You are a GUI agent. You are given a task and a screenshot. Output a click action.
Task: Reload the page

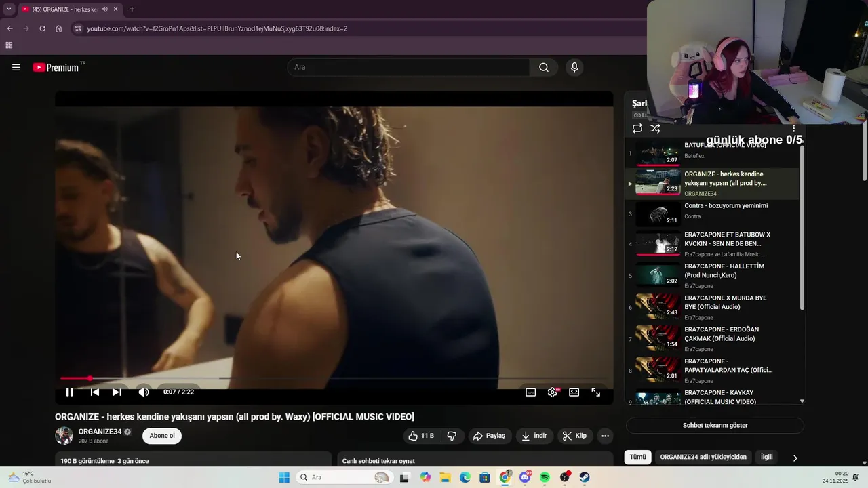pyautogui.click(x=42, y=28)
